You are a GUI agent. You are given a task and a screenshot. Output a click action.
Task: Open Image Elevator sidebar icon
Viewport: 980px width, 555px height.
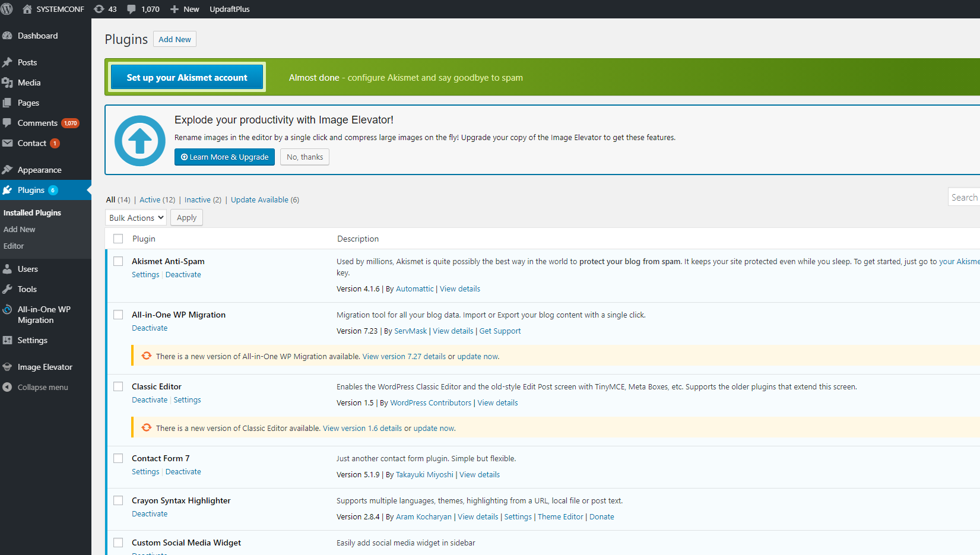(7, 367)
